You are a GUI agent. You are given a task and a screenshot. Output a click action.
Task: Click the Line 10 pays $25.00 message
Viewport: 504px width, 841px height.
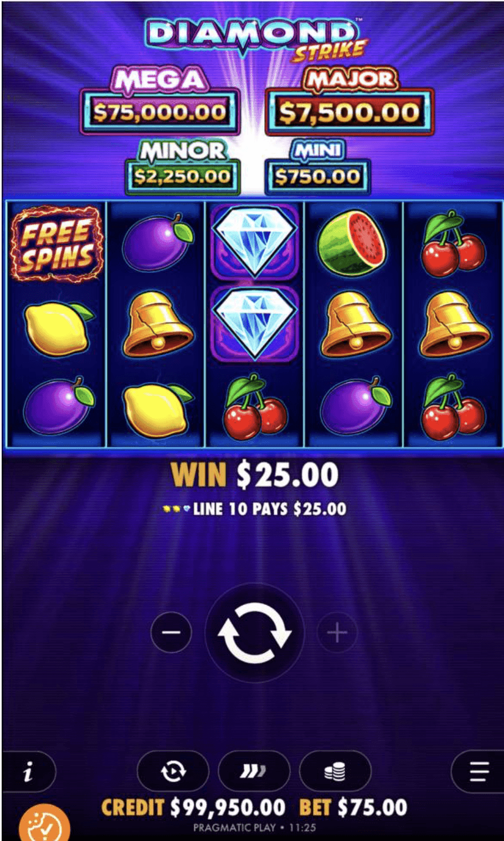[255, 509]
